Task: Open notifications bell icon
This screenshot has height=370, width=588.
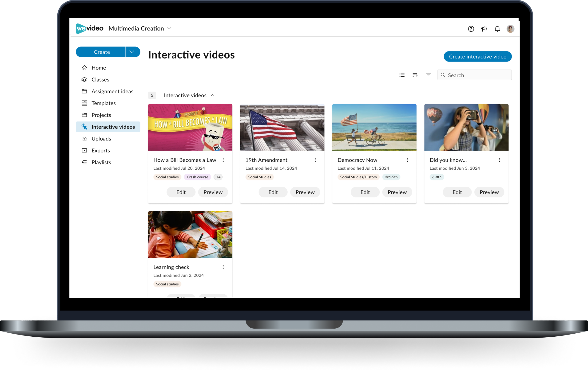Action: coord(497,29)
